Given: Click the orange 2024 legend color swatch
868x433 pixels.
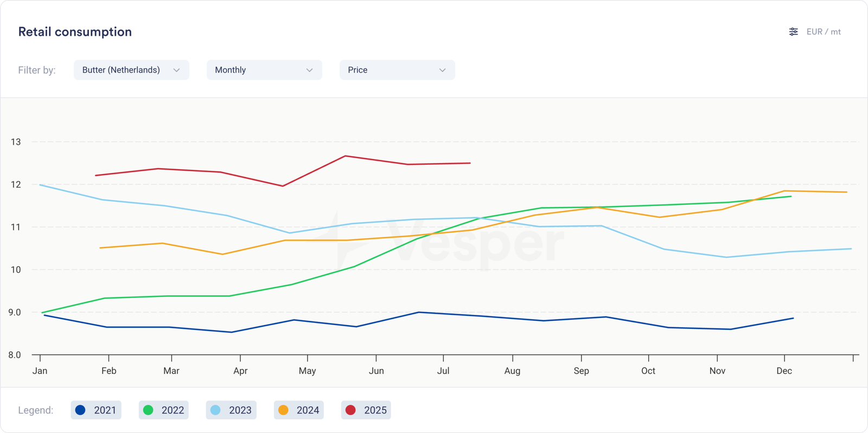Looking at the screenshot, I should (x=283, y=410).
